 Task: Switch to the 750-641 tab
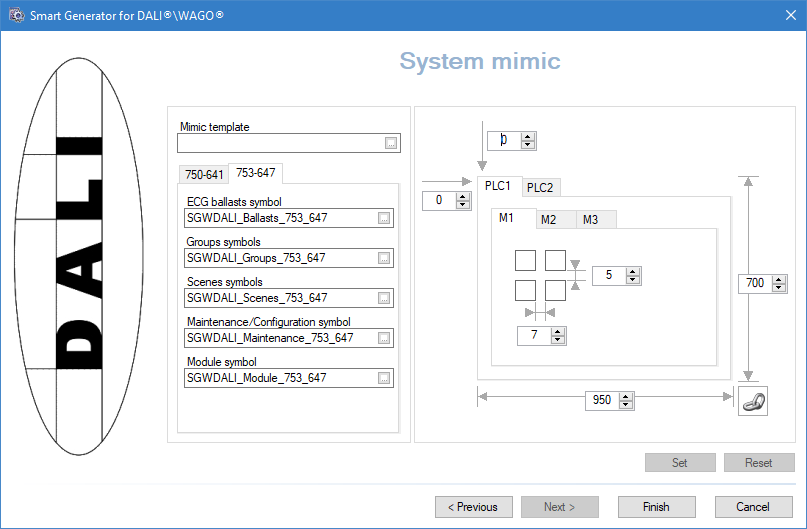point(203,174)
